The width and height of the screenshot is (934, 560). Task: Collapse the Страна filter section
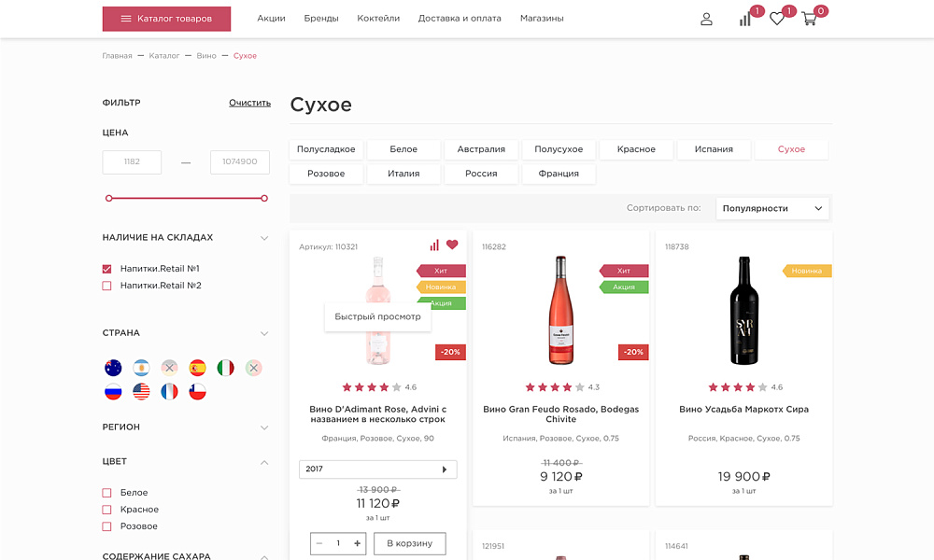(264, 333)
